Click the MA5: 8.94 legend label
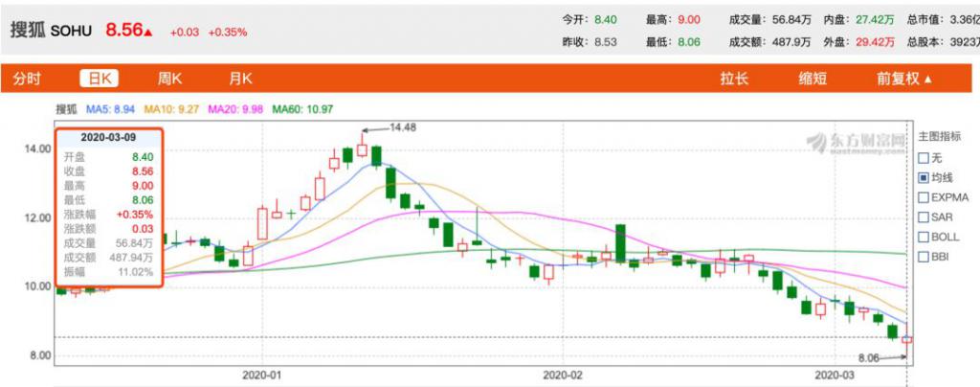This screenshot has height=387, width=980. point(110,109)
